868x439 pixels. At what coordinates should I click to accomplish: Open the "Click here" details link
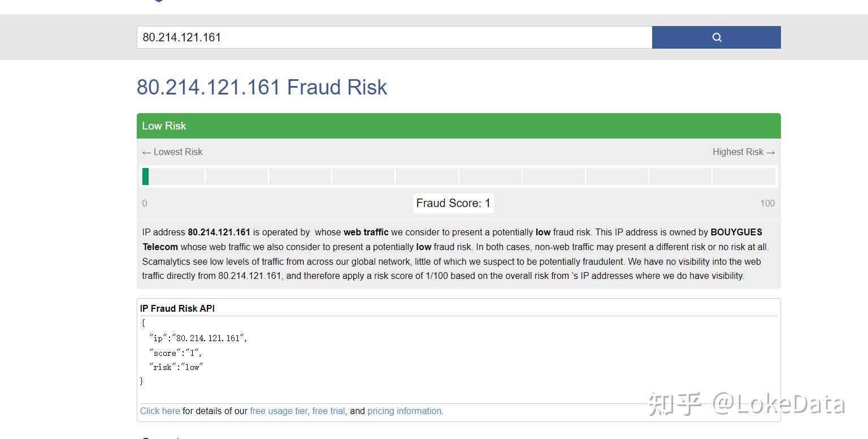coord(160,411)
